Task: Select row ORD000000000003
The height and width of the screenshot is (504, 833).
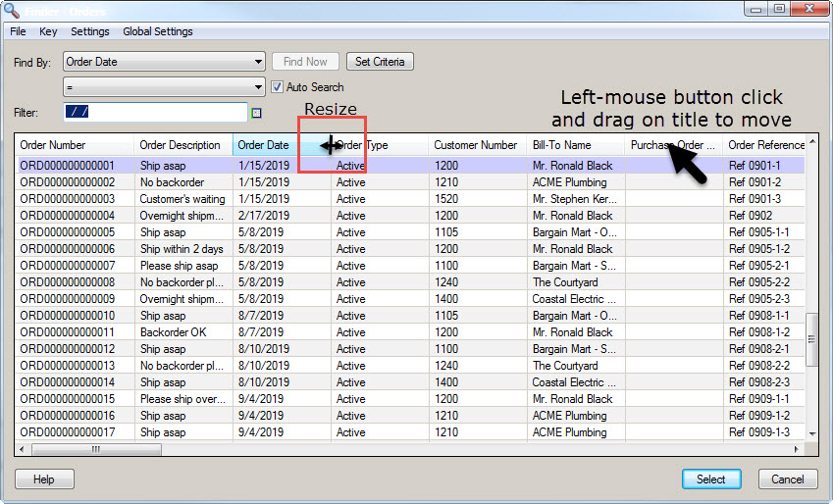Action: click(409, 199)
